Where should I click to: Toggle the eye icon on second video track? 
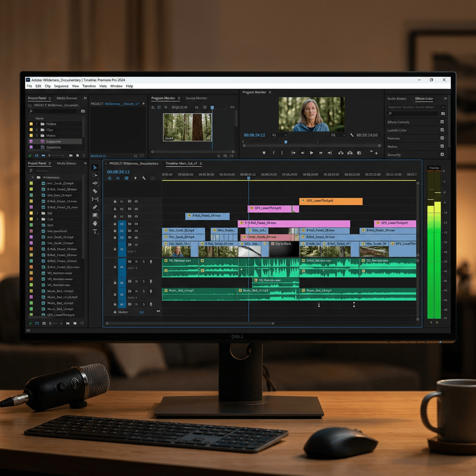click(x=136, y=209)
